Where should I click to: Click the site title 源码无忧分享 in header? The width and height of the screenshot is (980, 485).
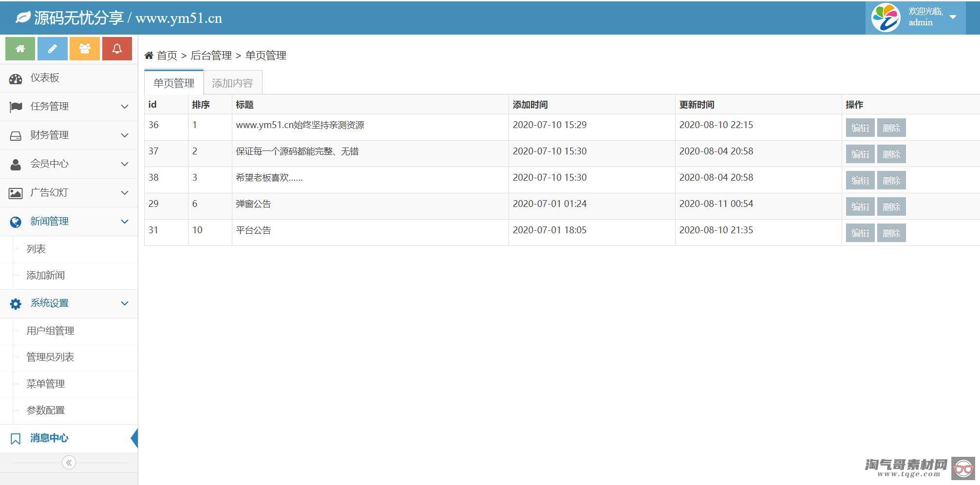79,18
